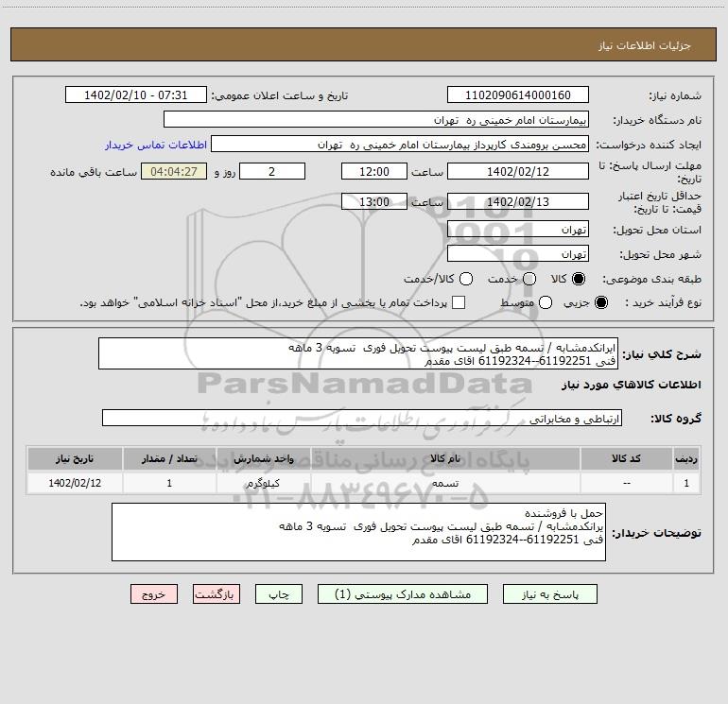Viewport: 728px width, 704px height.
Task: Click the remaining days field showing 2
Action: pos(272,171)
